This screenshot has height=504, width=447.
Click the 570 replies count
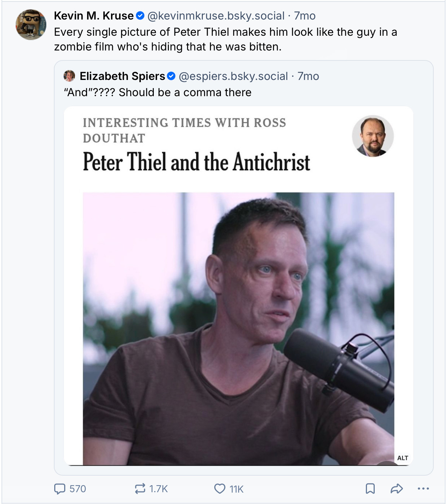tap(78, 489)
